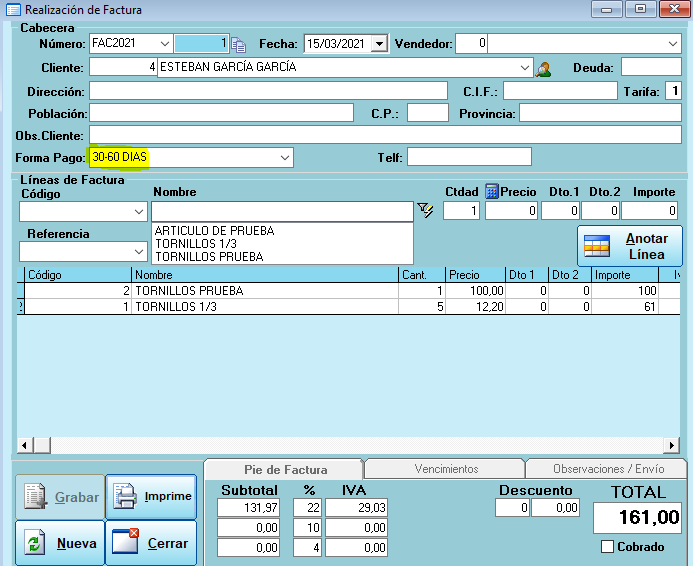Viewport: 693px width, 566px height.
Task: Click the IVA percentage field showing 22
Action: (307, 508)
